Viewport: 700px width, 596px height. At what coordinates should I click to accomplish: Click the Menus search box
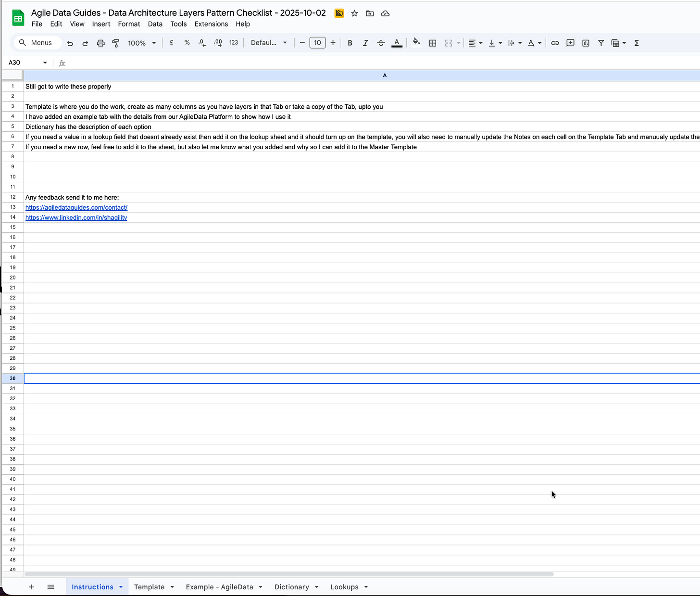pyautogui.click(x=37, y=43)
